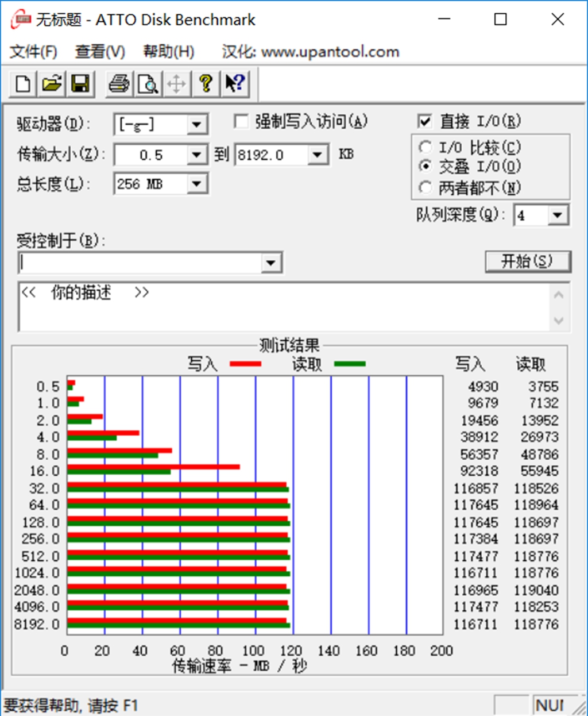Screen dimensions: 588x716
Task: Save results with the floppy disk icon
Action: pyautogui.click(x=80, y=83)
